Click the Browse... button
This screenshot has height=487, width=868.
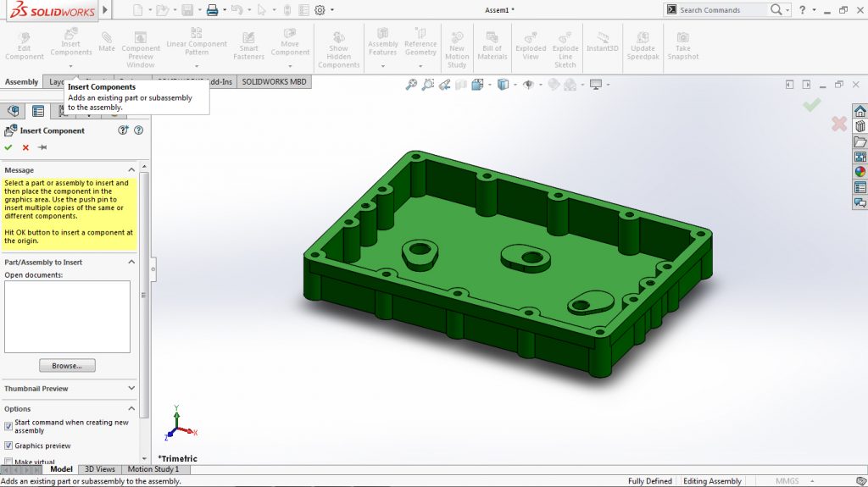[x=67, y=366]
